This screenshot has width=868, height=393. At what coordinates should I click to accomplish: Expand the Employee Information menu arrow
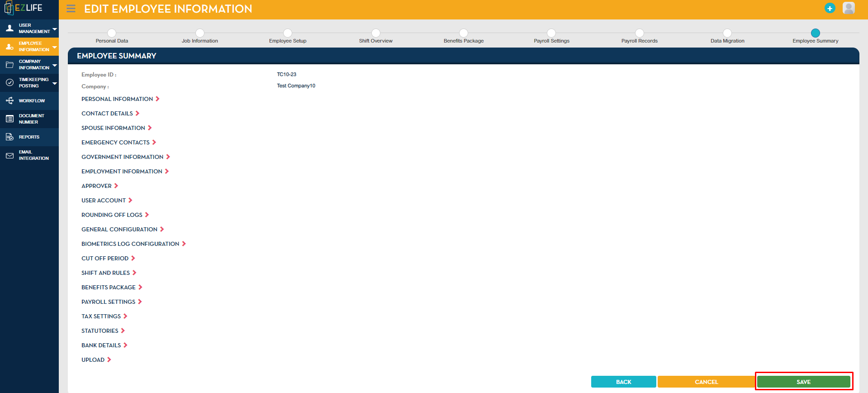[x=55, y=47]
